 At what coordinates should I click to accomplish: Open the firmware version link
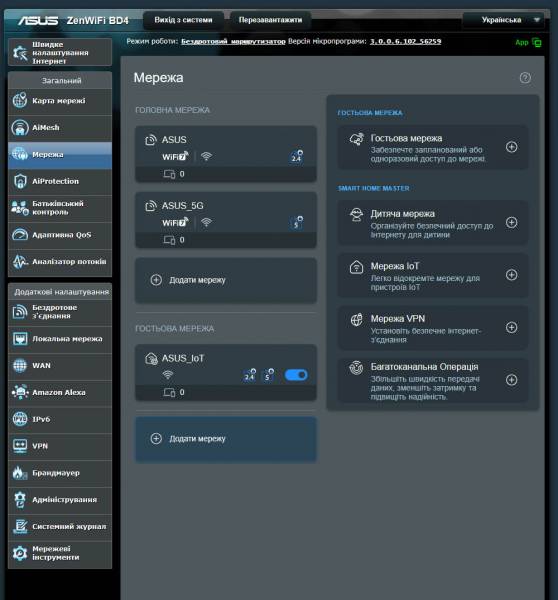405,41
